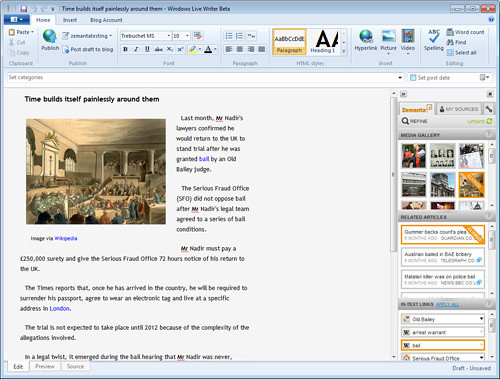Align text left
The width and height of the screenshot is (500, 379).
(229, 49)
